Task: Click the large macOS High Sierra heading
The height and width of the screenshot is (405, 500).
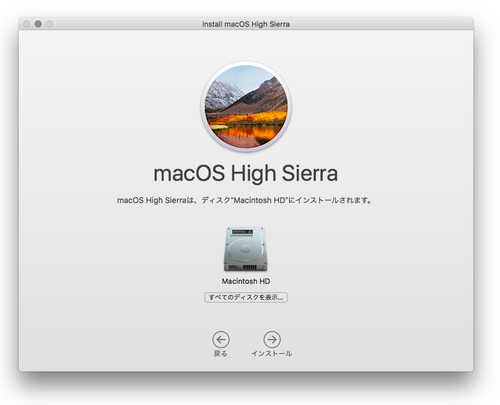Action: [x=246, y=174]
